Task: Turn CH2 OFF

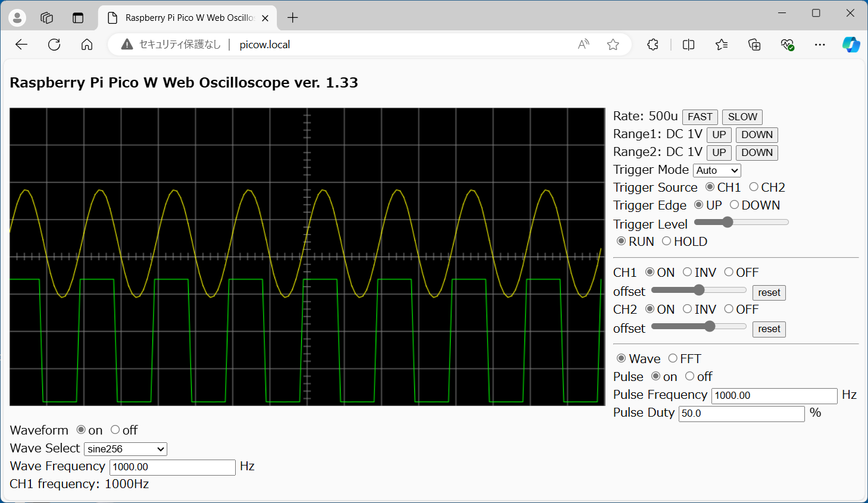Action: click(729, 309)
